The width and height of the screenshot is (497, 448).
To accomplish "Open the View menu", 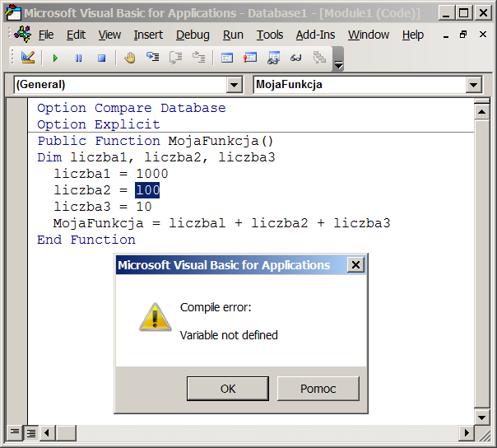I will pos(109,35).
